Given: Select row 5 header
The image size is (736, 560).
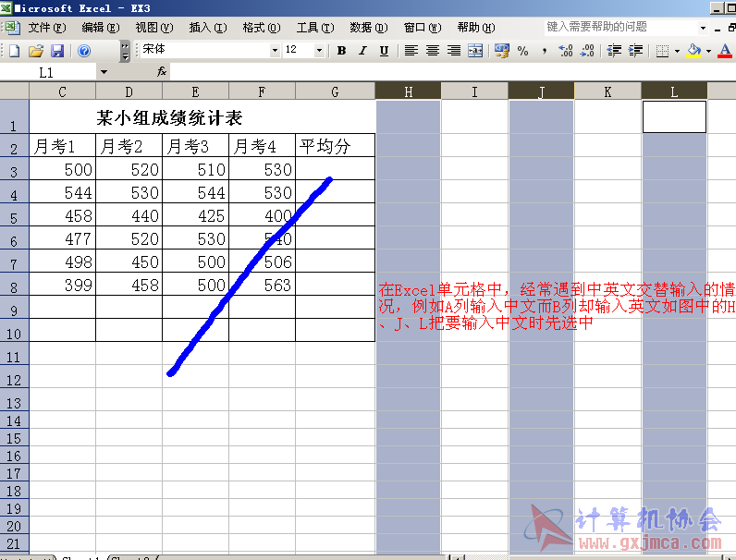Looking at the screenshot, I should [14, 214].
